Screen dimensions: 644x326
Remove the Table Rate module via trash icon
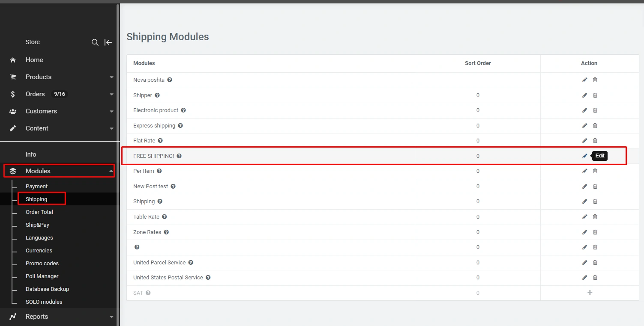[x=595, y=217]
